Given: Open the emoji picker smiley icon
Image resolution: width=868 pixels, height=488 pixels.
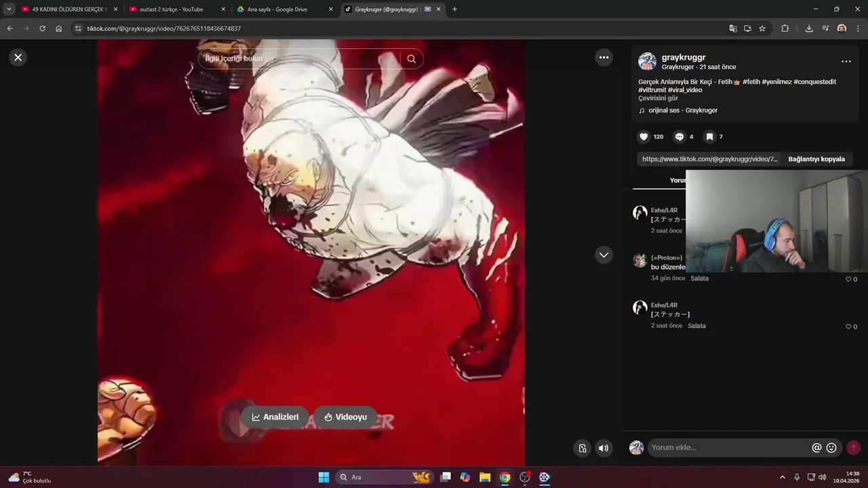Looking at the screenshot, I should pyautogui.click(x=831, y=448).
